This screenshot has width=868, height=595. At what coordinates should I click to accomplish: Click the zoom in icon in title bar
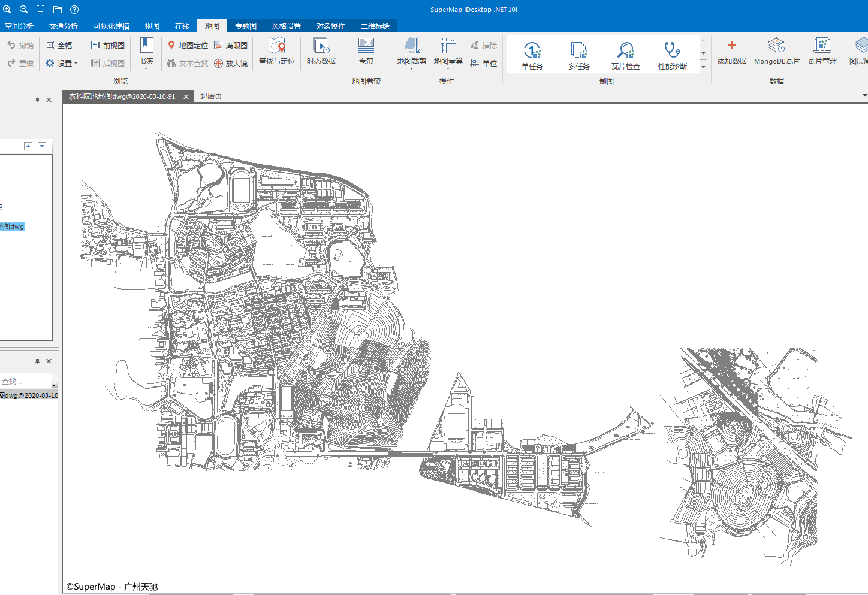pos(7,10)
